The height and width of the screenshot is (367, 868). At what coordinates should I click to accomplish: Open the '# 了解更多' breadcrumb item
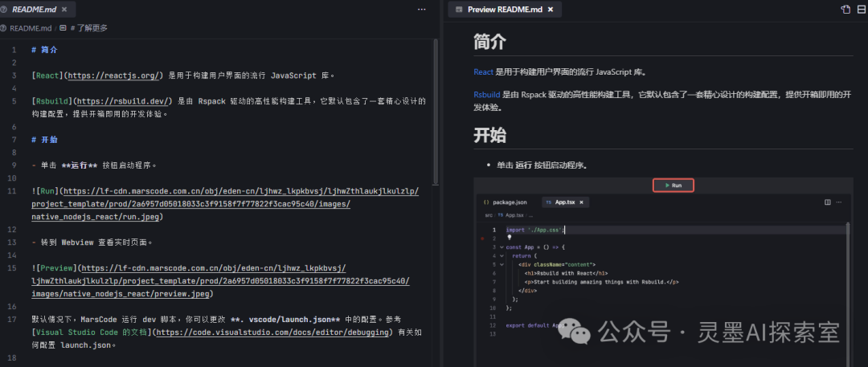point(89,27)
